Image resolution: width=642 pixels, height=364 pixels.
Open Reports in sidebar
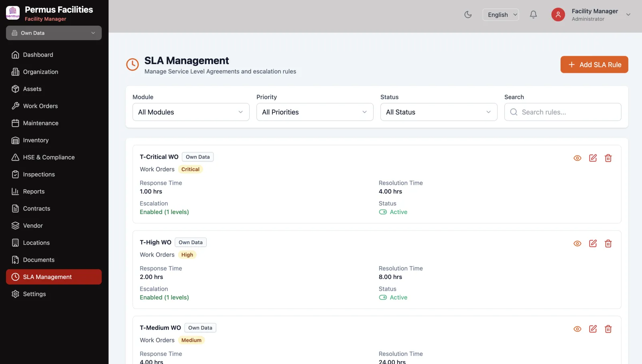(x=54, y=192)
